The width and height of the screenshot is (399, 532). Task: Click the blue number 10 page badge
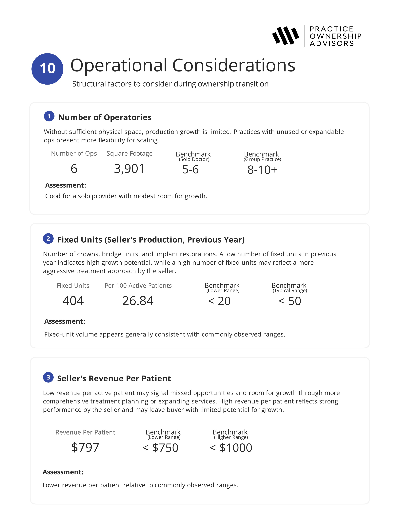[47, 69]
